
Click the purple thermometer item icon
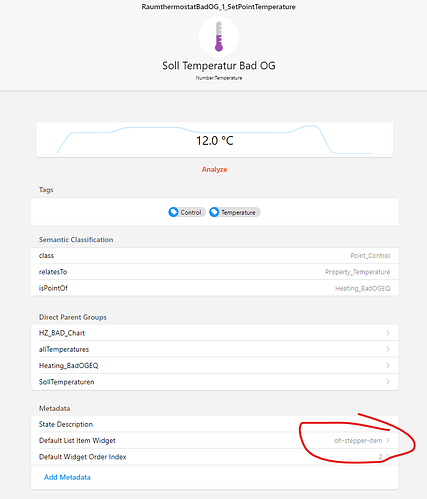pyautogui.click(x=219, y=37)
